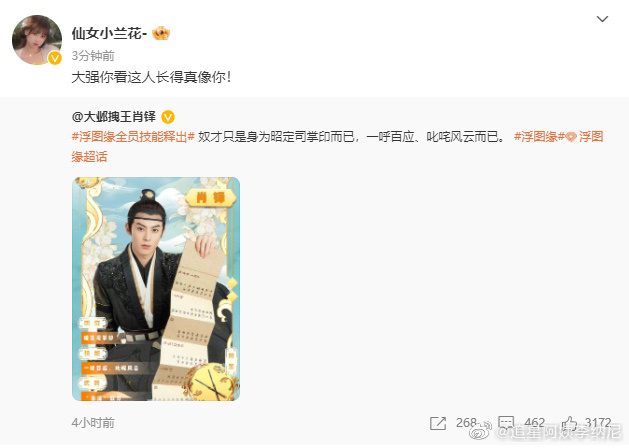Click the comment bubble icon
Image resolution: width=629 pixels, height=448 pixels.
(x=506, y=423)
